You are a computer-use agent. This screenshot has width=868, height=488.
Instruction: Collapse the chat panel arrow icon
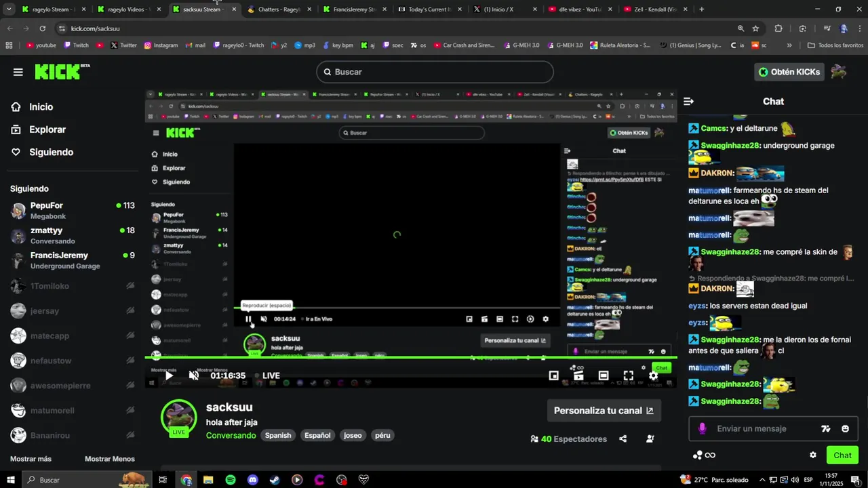[x=688, y=102]
